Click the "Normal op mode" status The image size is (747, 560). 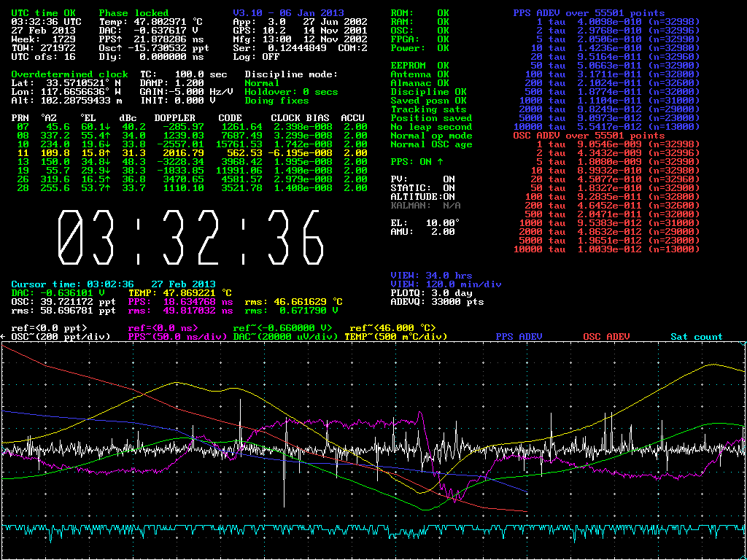432,135
